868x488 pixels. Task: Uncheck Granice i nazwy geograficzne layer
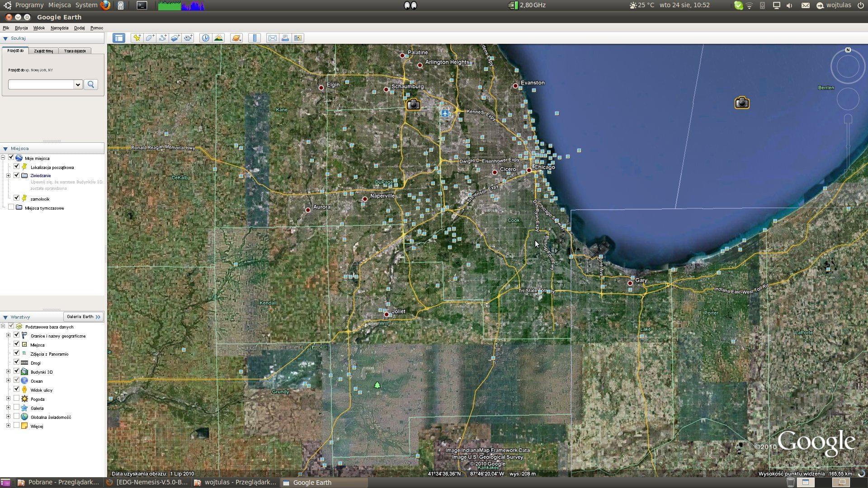17,335
